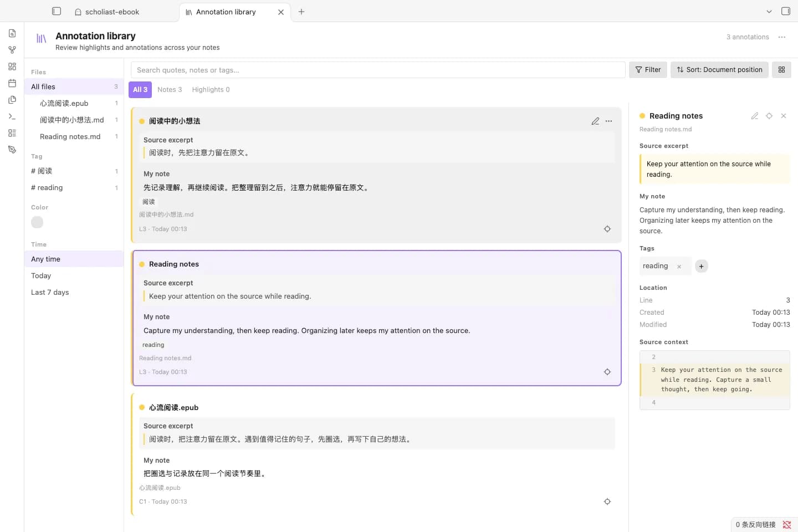Filter annotations to Reading notes.md file
The width and height of the screenshot is (798, 532).
click(x=74, y=137)
